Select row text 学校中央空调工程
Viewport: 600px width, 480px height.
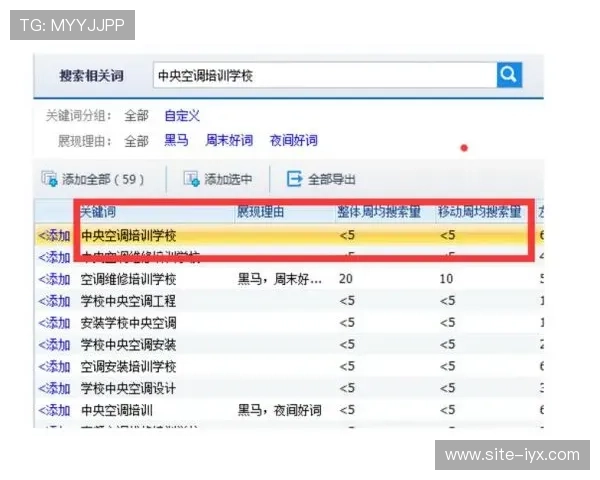[x=129, y=301]
